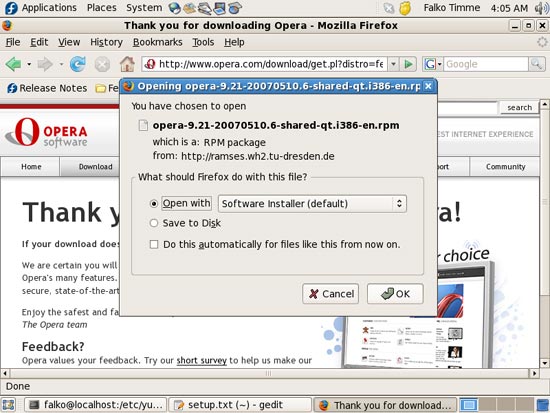Go to the Home page
Screen dimensions: 550x413
coord(127,64)
